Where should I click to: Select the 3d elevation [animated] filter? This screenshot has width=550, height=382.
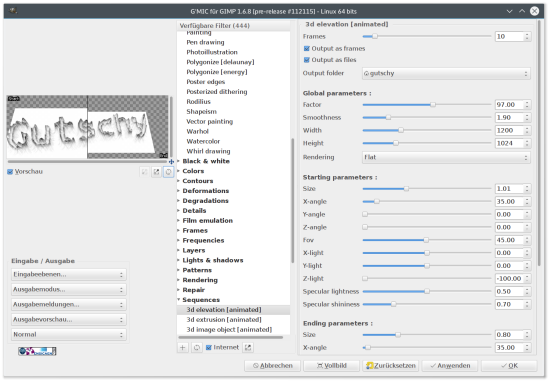pos(224,310)
